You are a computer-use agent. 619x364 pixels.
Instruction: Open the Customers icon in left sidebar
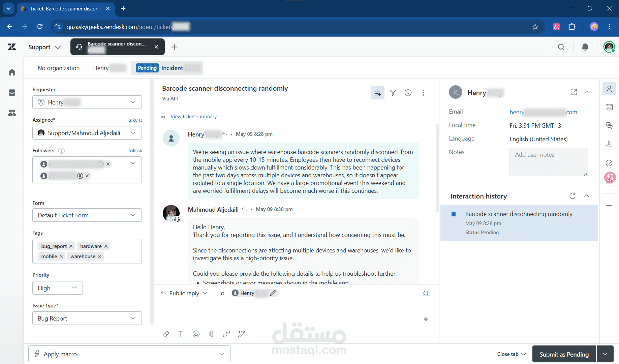[x=12, y=113]
